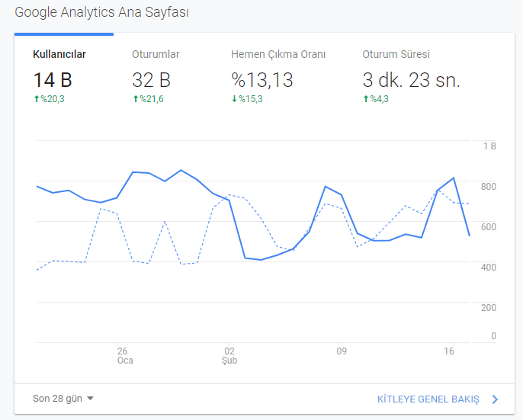This screenshot has height=420, width=523.
Task: Click the 3 dk. 23 sn. duration value
Action: click(411, 80)
